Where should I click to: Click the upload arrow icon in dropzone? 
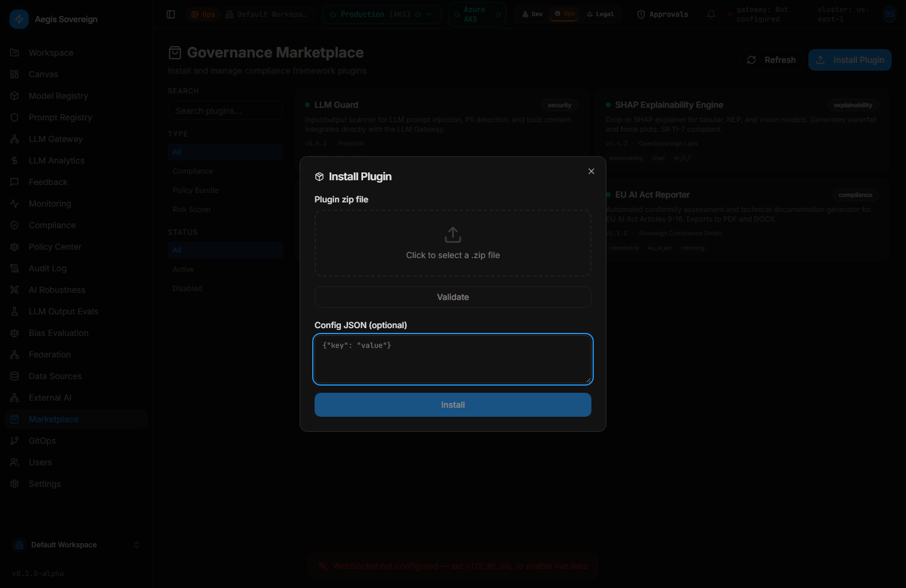point(453,235)
